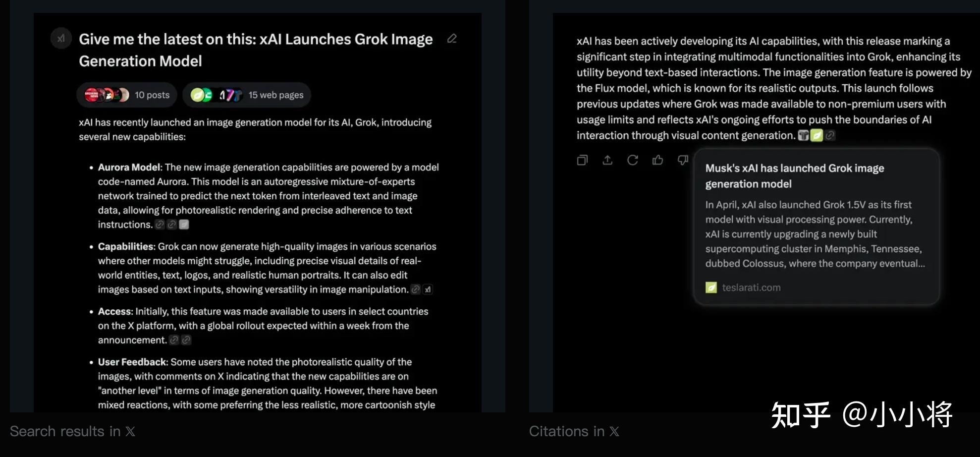Image resolution: width=980 pixels, height=457 pixels.
Task: Like the response with the thumbs up icon
Action: click(x=658, y=160)
